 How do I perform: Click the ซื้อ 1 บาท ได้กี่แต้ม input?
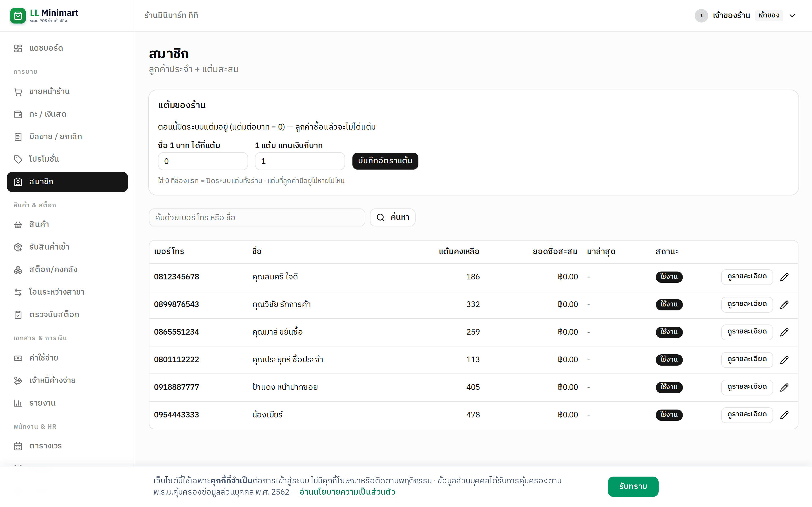coord(203,161)
